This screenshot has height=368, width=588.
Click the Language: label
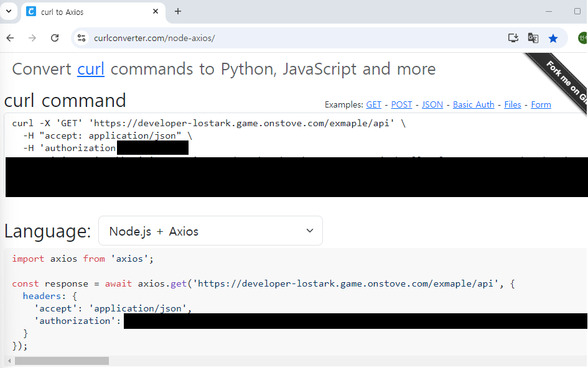(x=48, y=231)
